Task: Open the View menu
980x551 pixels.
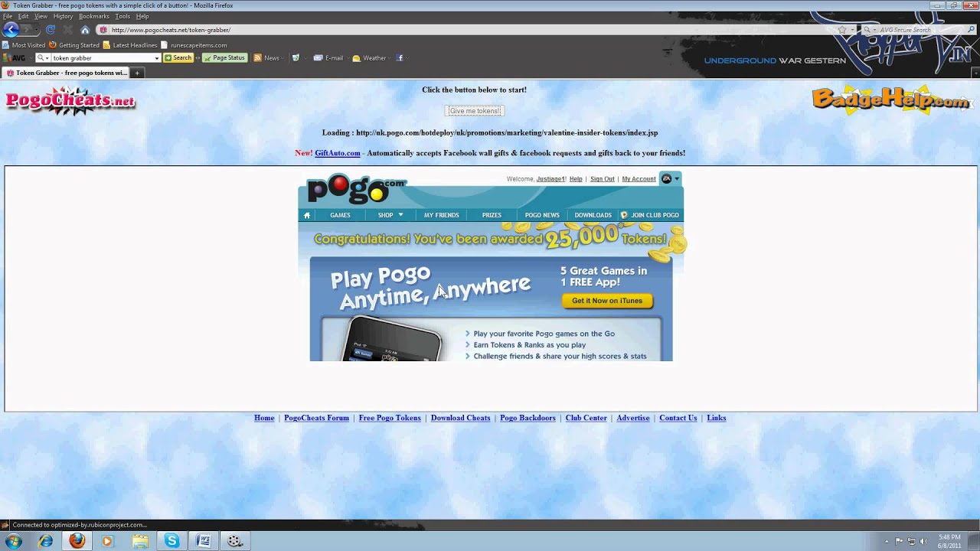Action: pos(41,16)
